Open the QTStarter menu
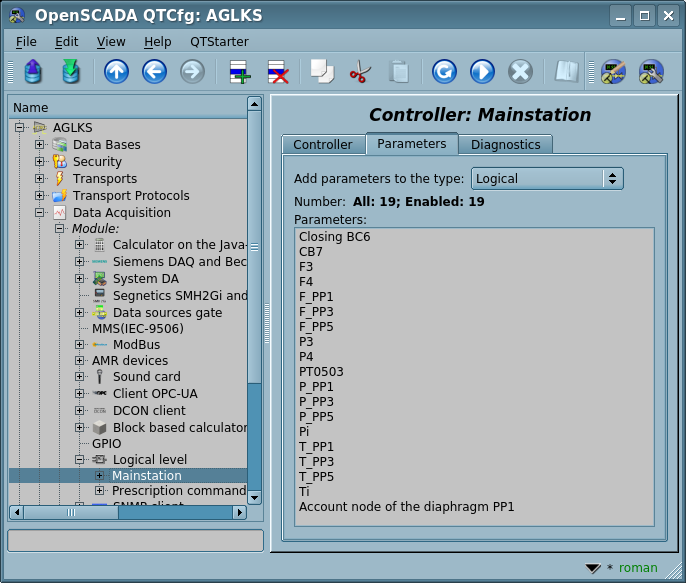The image size is (686, 583). pos(219,42)
